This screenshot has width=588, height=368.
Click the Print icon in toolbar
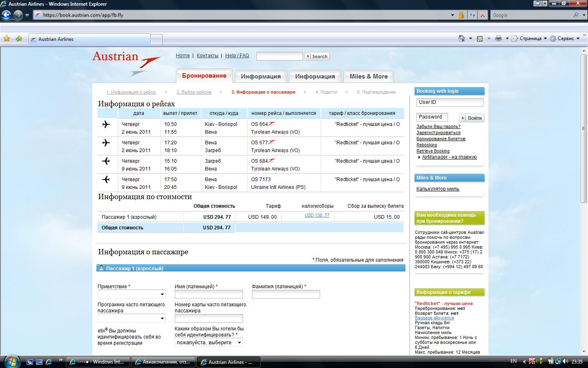click(498, 38)
